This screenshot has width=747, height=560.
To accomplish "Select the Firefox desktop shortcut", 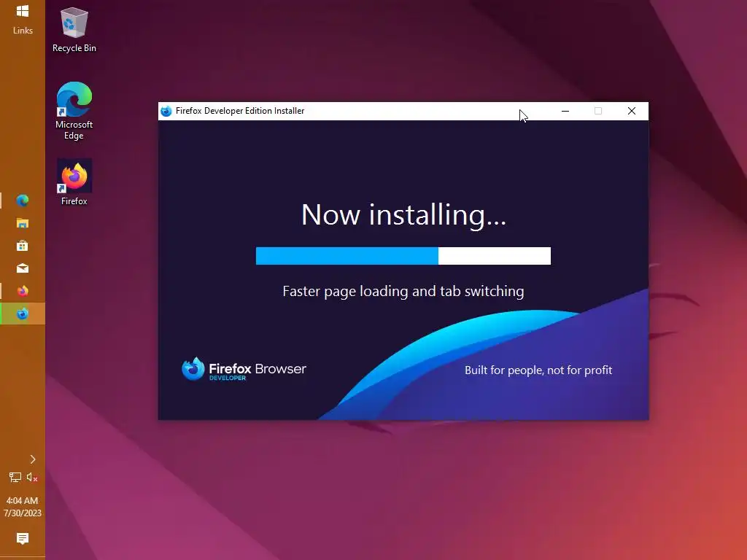I will click(x=74, y=182).
